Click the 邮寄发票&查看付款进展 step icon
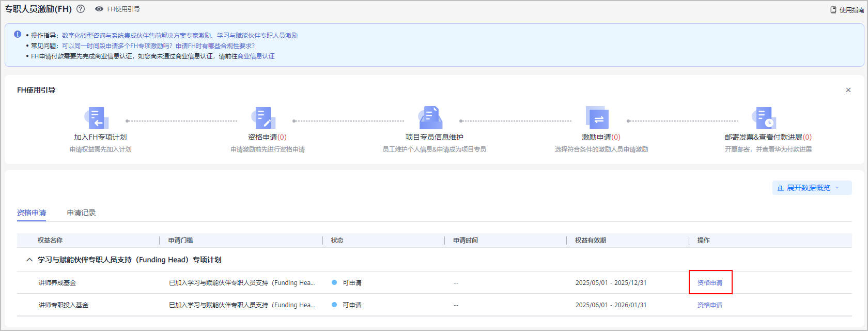This screenshot has width=868, height=331. tap(765, 118)
